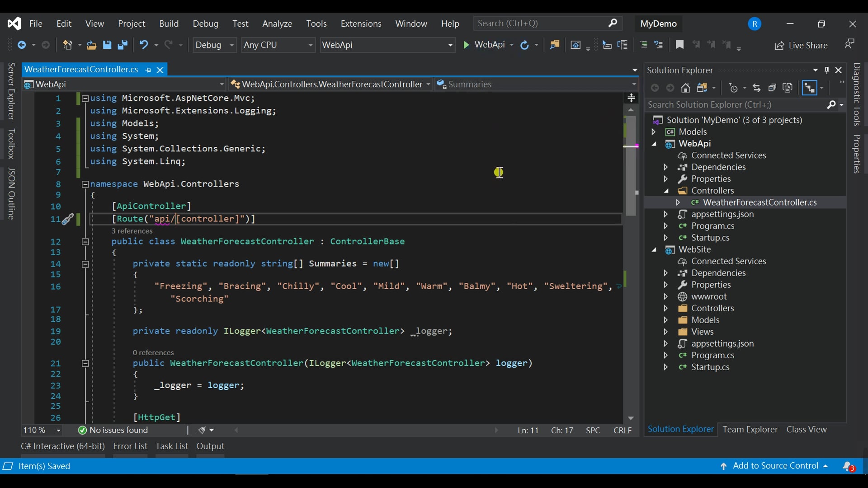Open the WebApi.Controllers.WeatherForecastController type dropdown

(x=330, y=84)
